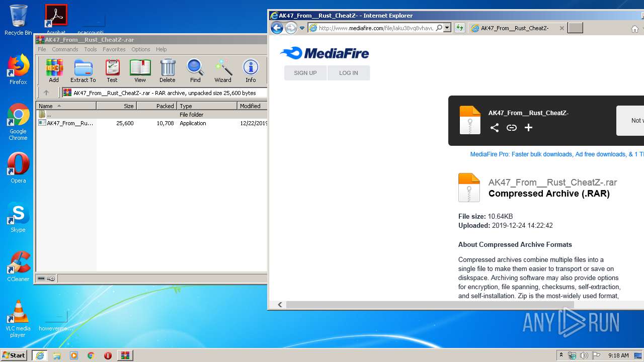
Task: Open VLC media player desktop shortcut
Action: point(18,319)
